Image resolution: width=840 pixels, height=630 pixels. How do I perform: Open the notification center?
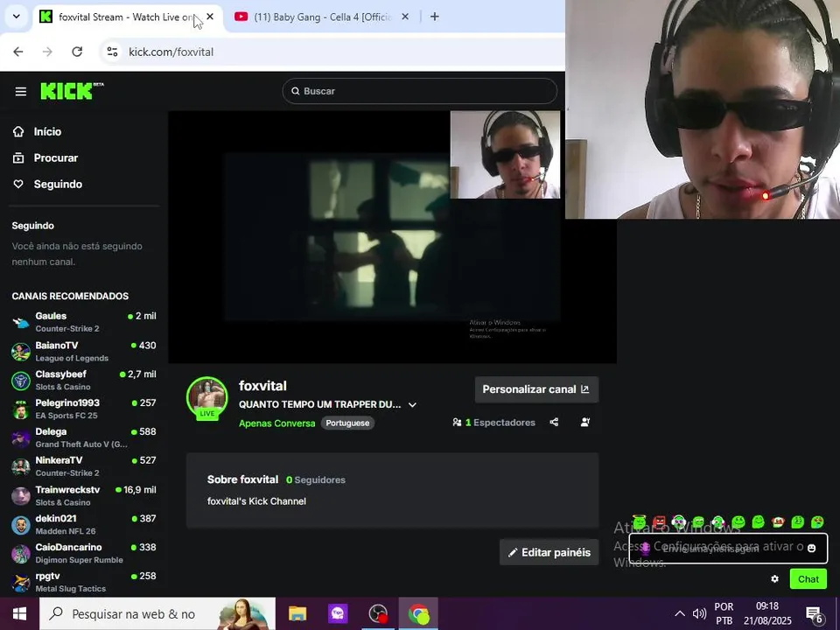click(x=815, y=614)
